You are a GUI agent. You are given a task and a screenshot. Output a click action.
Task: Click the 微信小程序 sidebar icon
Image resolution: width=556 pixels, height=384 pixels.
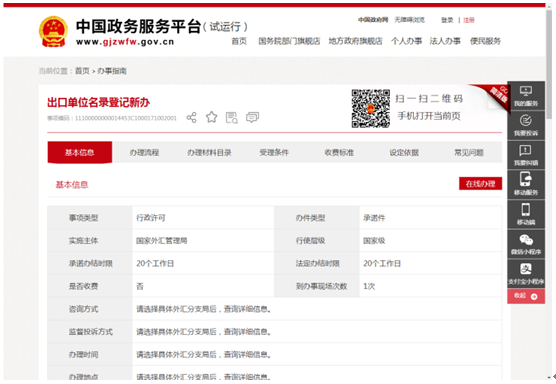(526, 244)
